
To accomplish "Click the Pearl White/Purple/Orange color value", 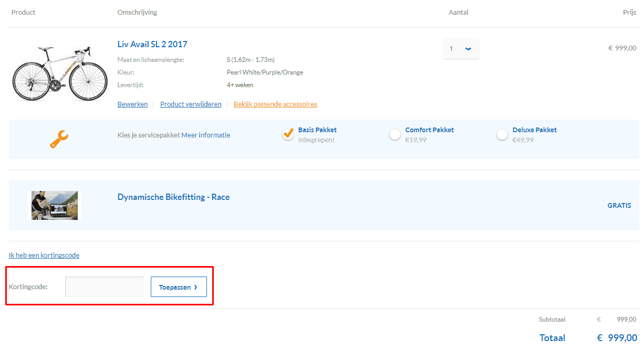I will click(265, 72).
